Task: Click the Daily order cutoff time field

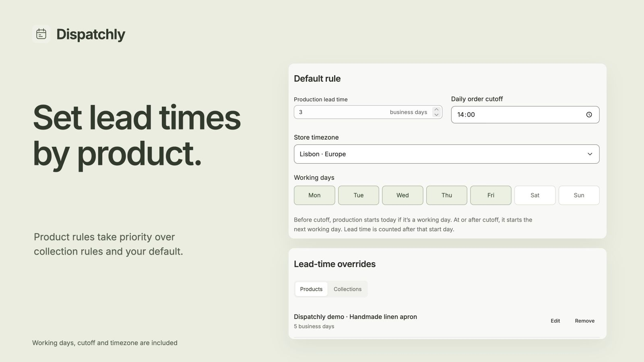Action: (x=525, y=115)
